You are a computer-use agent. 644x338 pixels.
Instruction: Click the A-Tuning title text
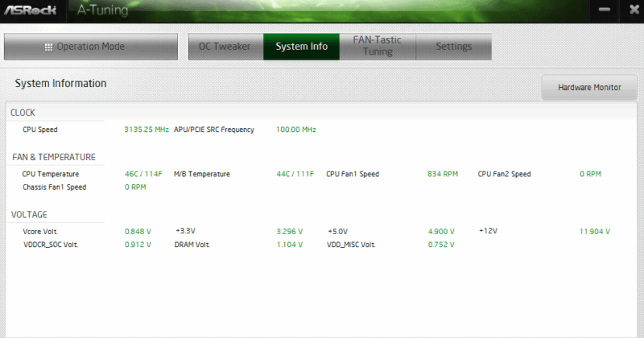point(103,10)
